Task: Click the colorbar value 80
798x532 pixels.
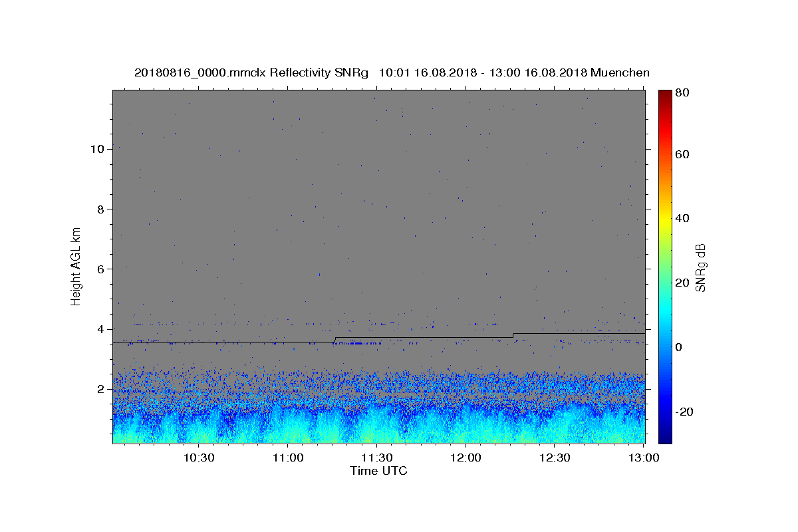Action: point(684,93)
